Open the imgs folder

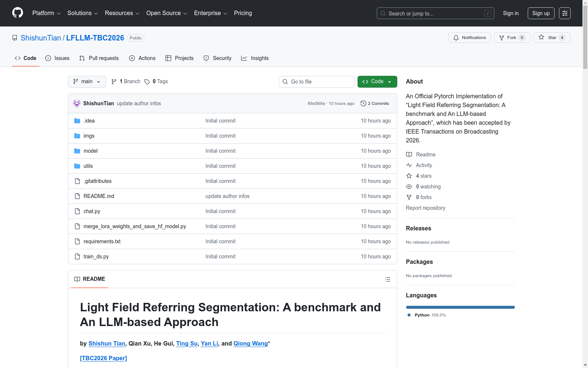click(89, 136)
